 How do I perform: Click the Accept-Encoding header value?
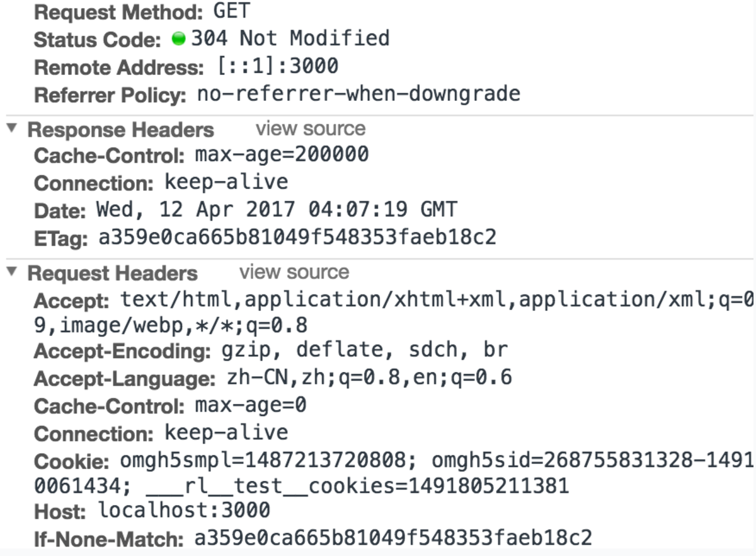pyautogui.click(x=365, y=349)
